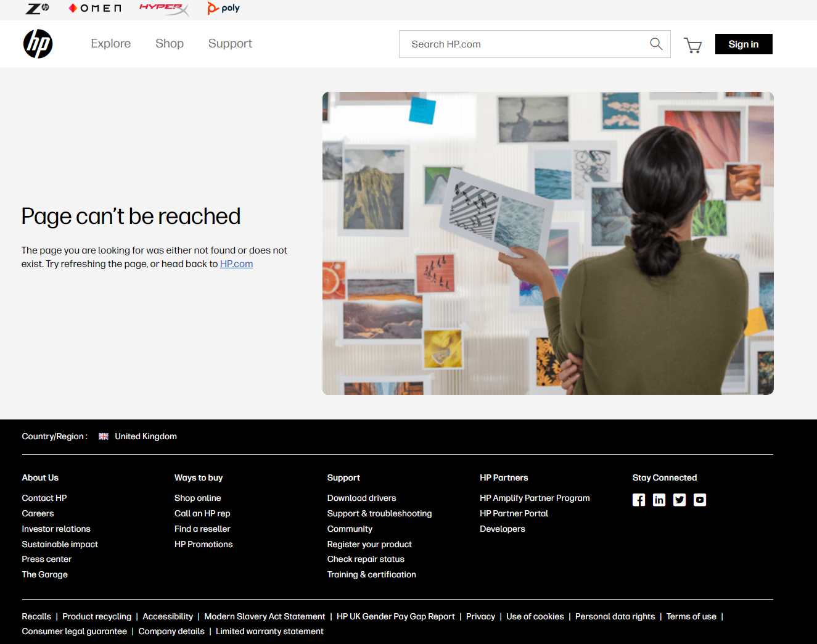Visit Sustainable impact page
This screenshot has height=644, width=817.
click(60, 544)
